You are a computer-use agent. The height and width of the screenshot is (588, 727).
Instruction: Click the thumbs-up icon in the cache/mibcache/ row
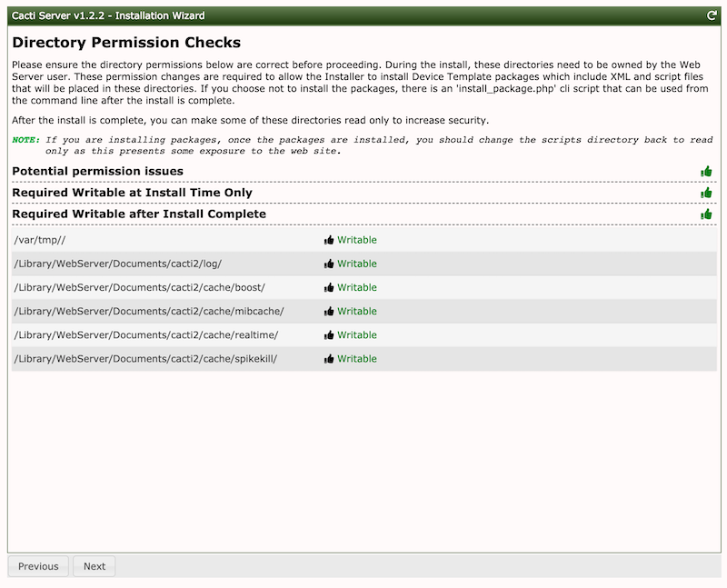[x=329, y=311]
